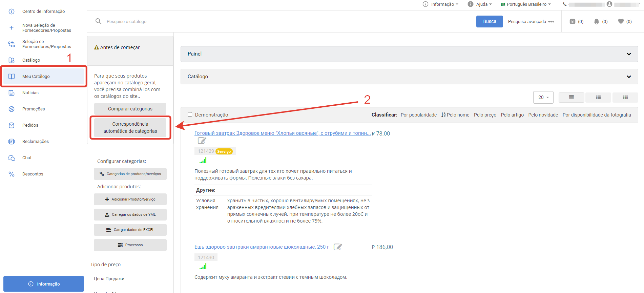Go to Promoções in sidebar
The height and width of the screenshot is (293, 644).
tap(33, 109)
